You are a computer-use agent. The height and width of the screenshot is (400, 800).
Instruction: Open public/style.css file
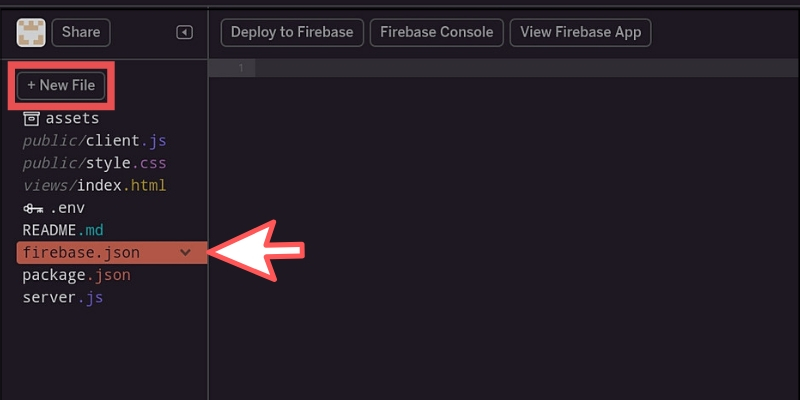coord(94,163)
